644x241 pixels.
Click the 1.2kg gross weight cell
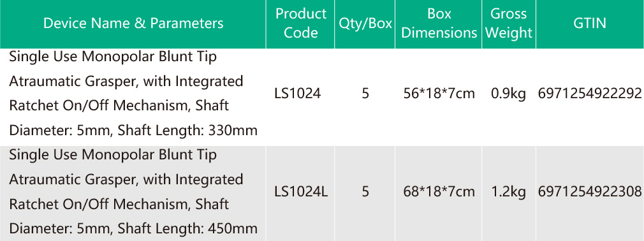click(x=508, y=192)
